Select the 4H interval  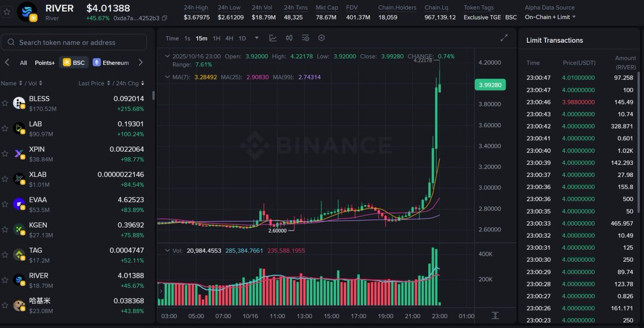click(x=229, y=38)
